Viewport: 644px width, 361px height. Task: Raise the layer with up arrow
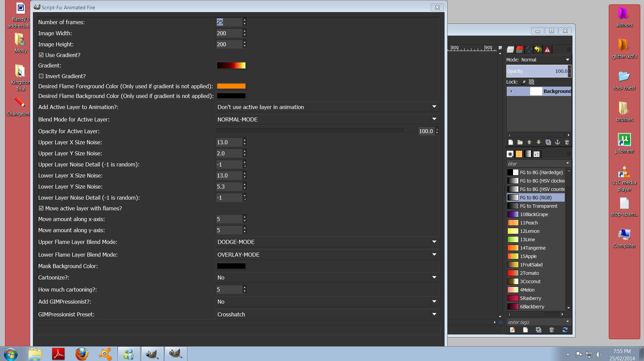click(529, 142)
